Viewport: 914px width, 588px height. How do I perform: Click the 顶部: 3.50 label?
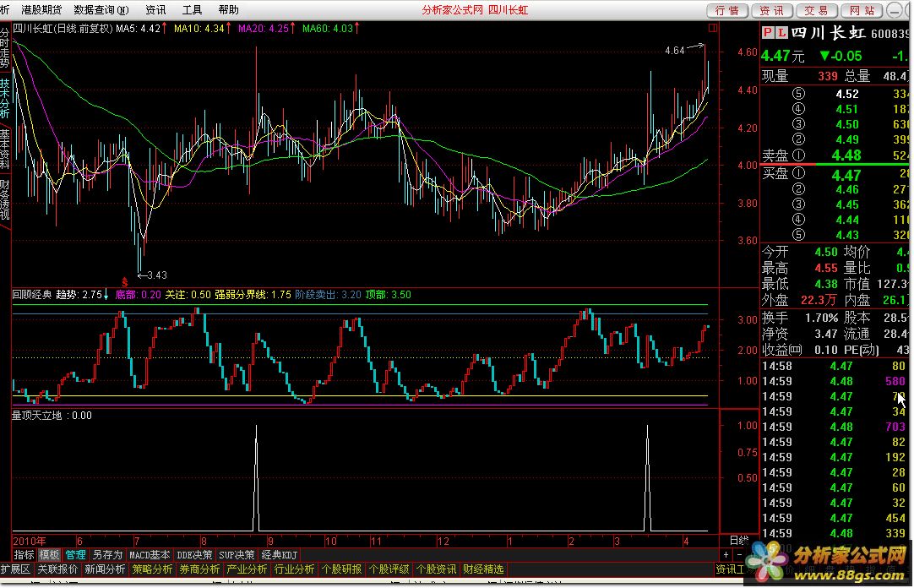coord(389,295)
